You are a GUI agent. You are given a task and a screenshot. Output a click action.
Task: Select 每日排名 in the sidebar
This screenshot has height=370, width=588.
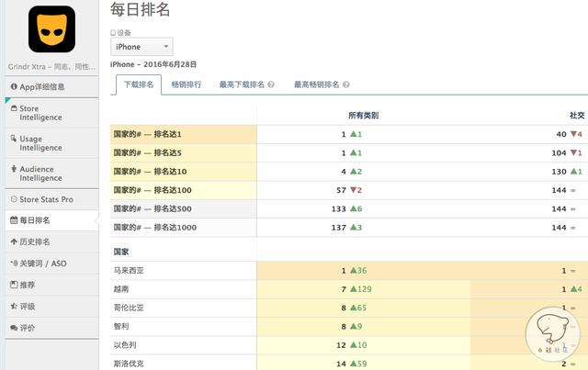tap(51, 220)
